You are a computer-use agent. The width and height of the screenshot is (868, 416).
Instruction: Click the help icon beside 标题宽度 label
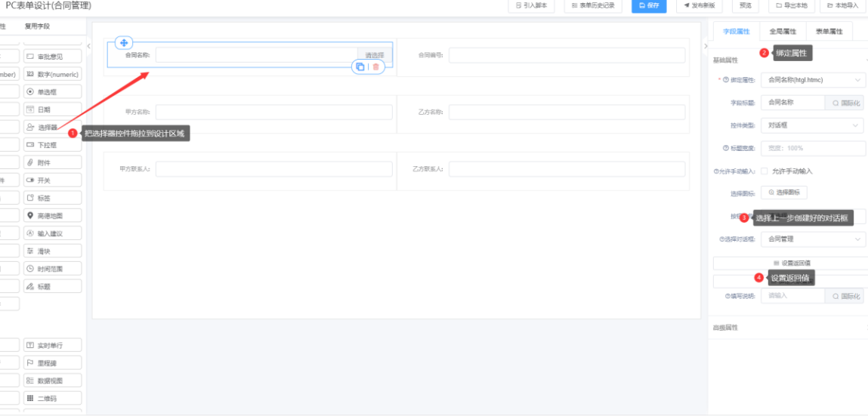tap(726, 148)
